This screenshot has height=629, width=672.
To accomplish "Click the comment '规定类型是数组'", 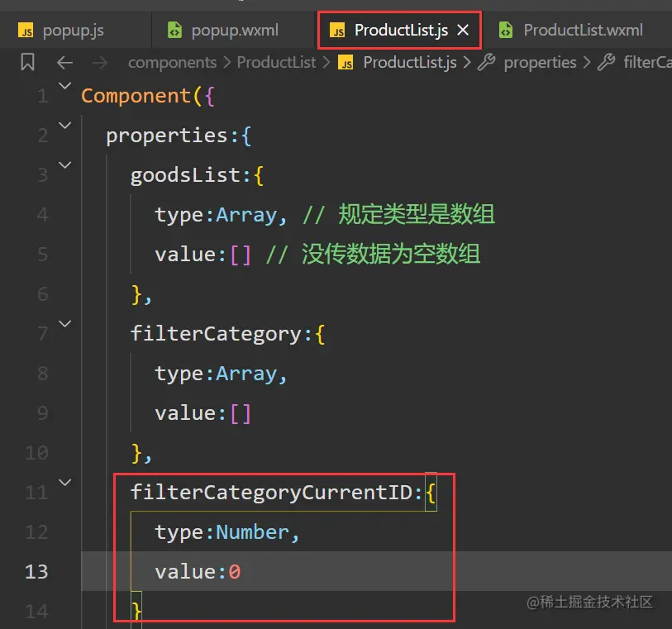I will point(417,214).
